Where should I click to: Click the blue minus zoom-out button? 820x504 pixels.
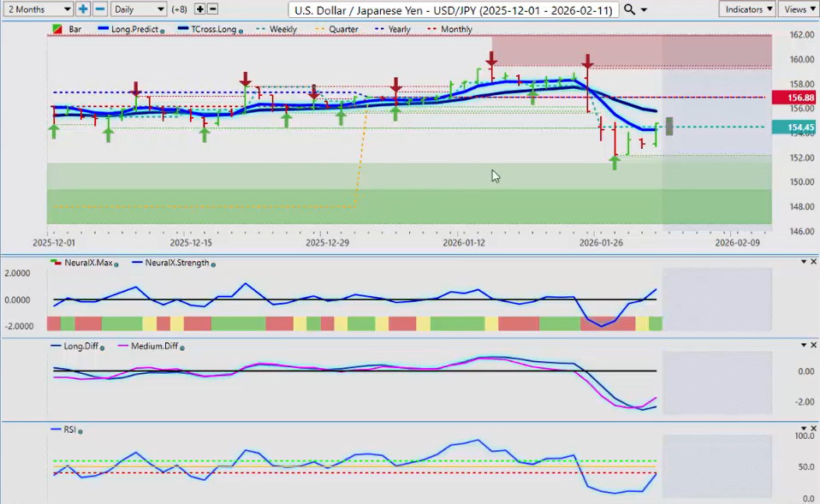point(99,9)
